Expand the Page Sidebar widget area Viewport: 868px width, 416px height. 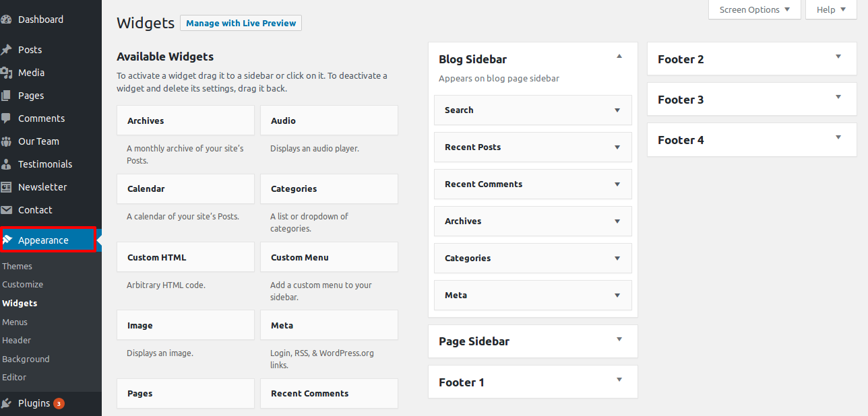point(619,339)
